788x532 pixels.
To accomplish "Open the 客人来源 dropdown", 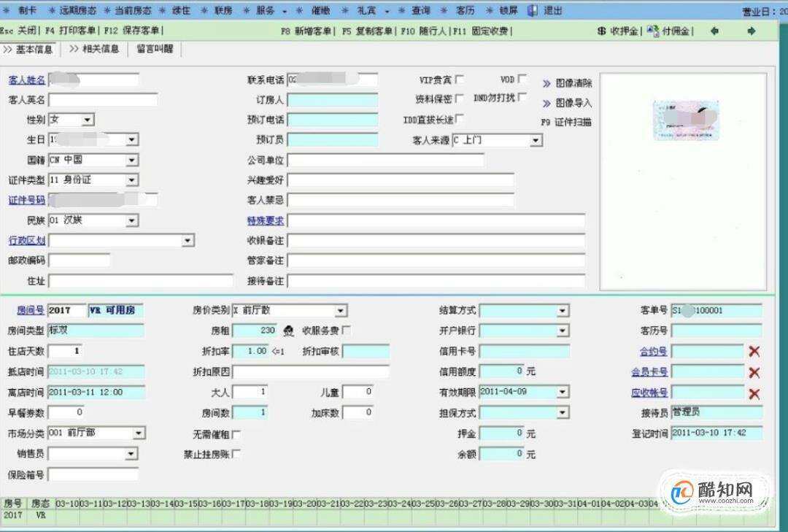I will tap(536, 140).
